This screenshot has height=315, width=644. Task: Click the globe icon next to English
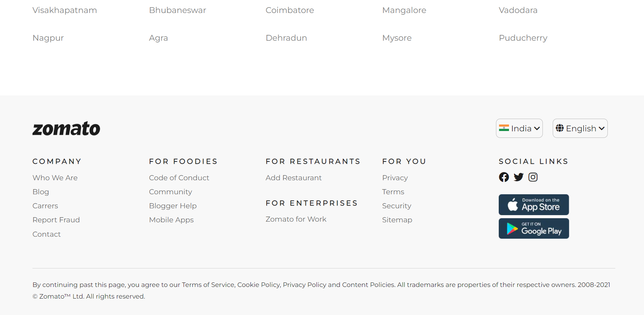click(x=560, y=128)
